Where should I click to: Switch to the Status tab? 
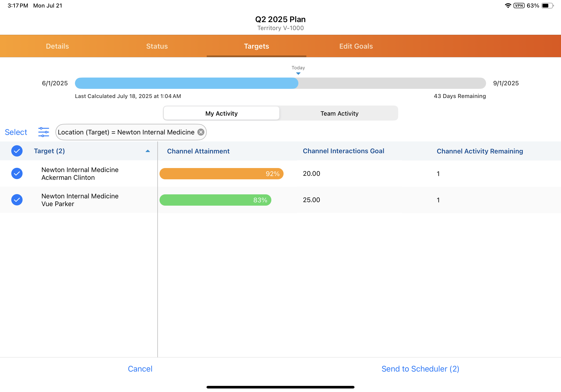tap(157, 46)
